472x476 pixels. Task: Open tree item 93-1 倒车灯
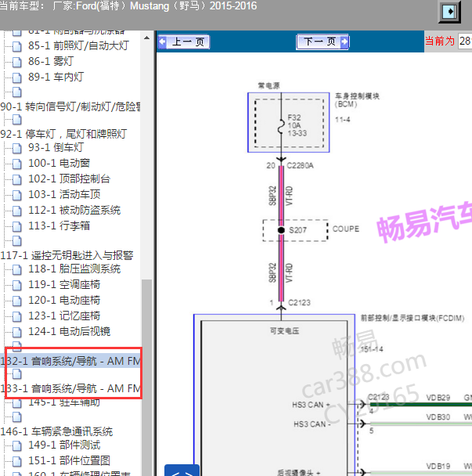click(x=56, y=147)
